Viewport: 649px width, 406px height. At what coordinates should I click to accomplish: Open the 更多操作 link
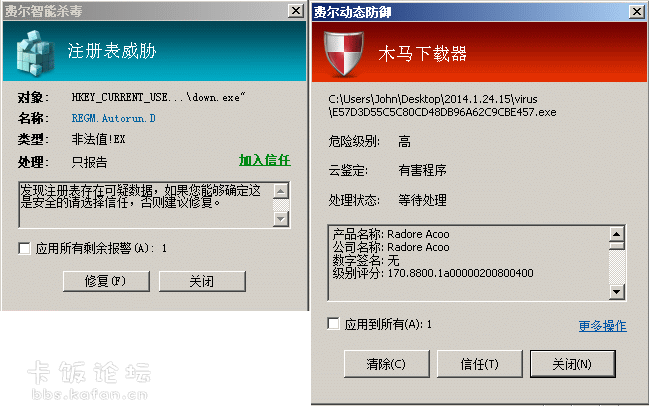tap(602, 325)
